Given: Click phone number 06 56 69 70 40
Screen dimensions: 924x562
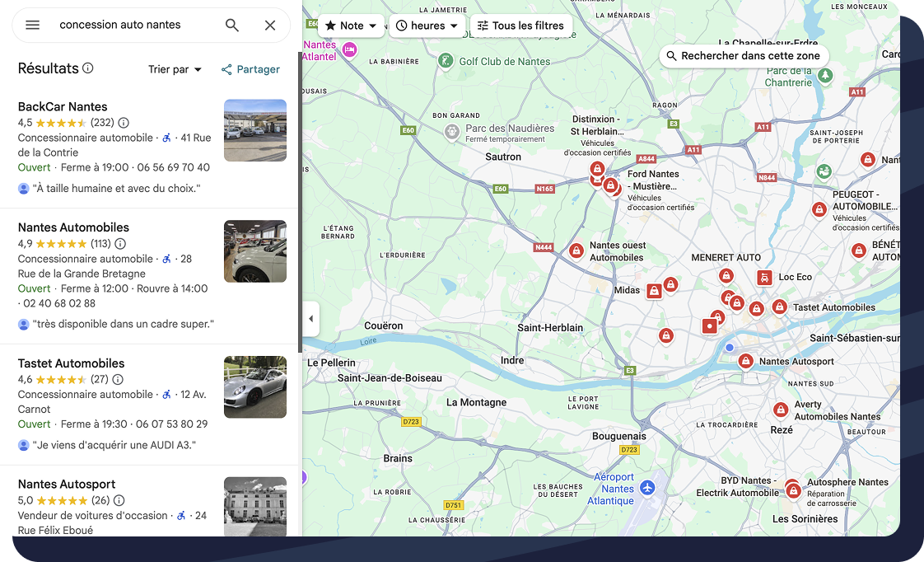Looking at the screenshot, I should click(x=173, y=167).
